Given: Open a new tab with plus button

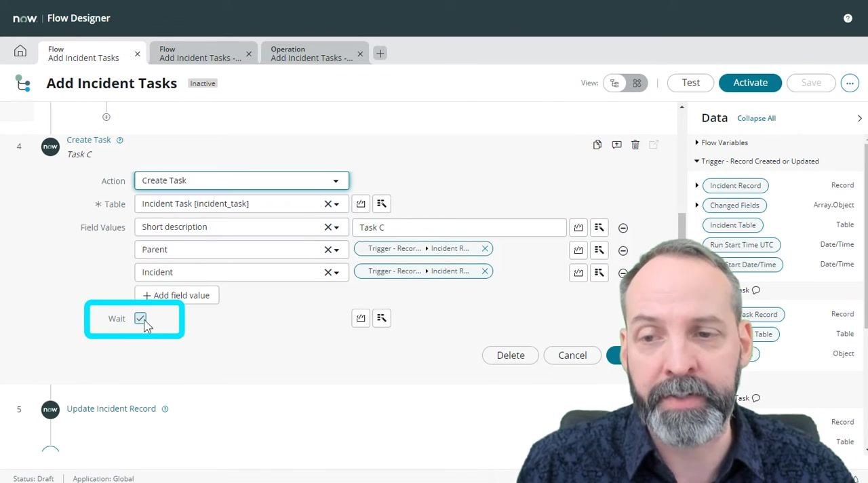Looking at the screenshot, I should coord(380,53).
